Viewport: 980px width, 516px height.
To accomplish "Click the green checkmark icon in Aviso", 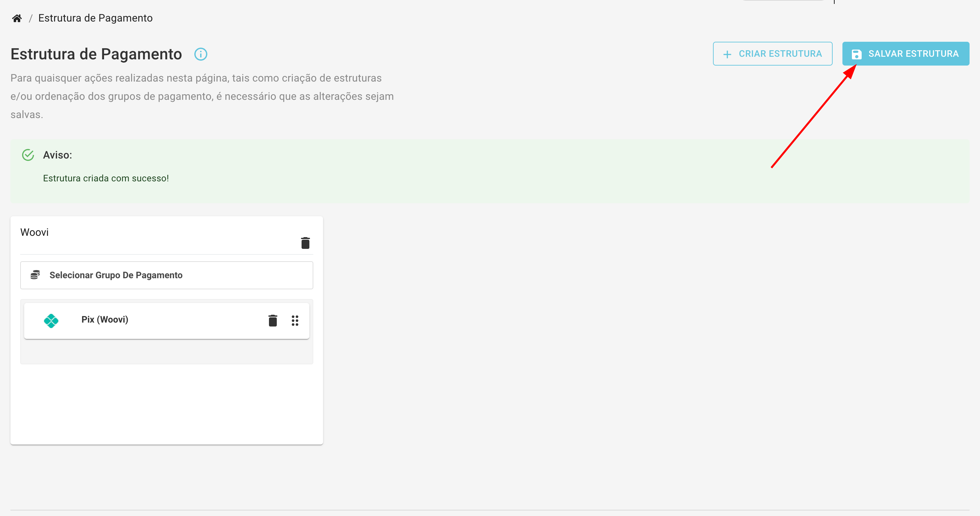I will pyautogui.click(x=28, y=155).
